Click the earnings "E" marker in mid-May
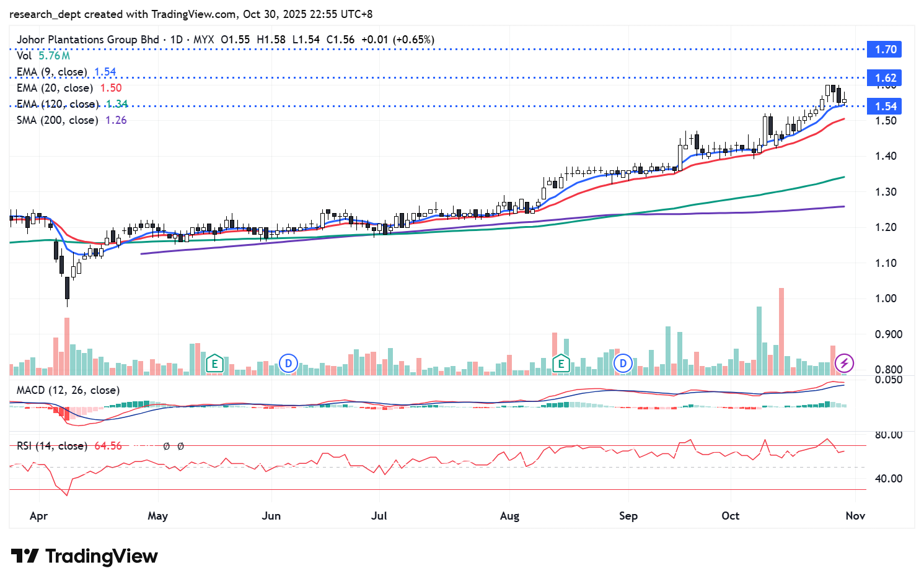The image size is (924, 584). coord(214,364)
